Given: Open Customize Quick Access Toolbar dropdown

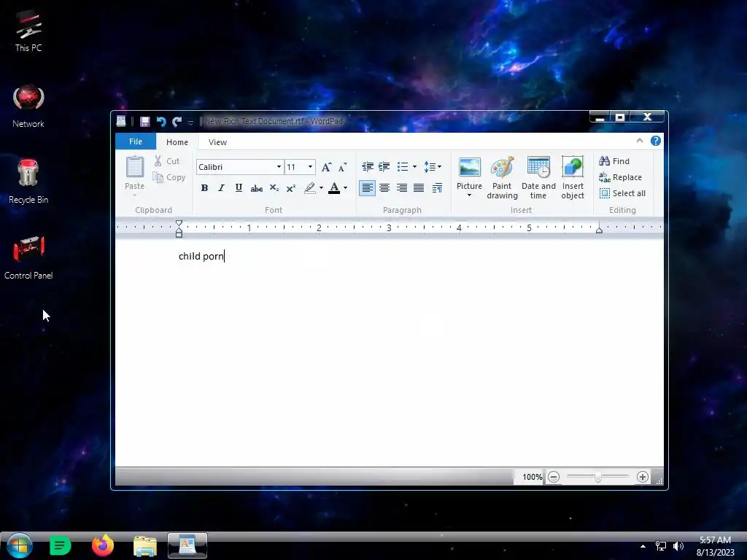Looking at the screenshot, I should [x=190, y=122].
